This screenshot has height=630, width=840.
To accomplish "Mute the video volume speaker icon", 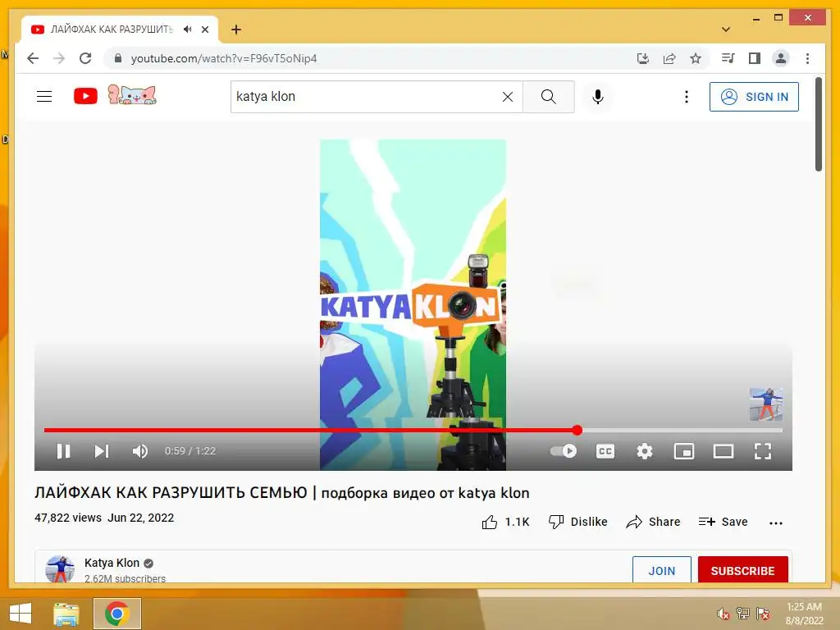I will tap(140, 451).
